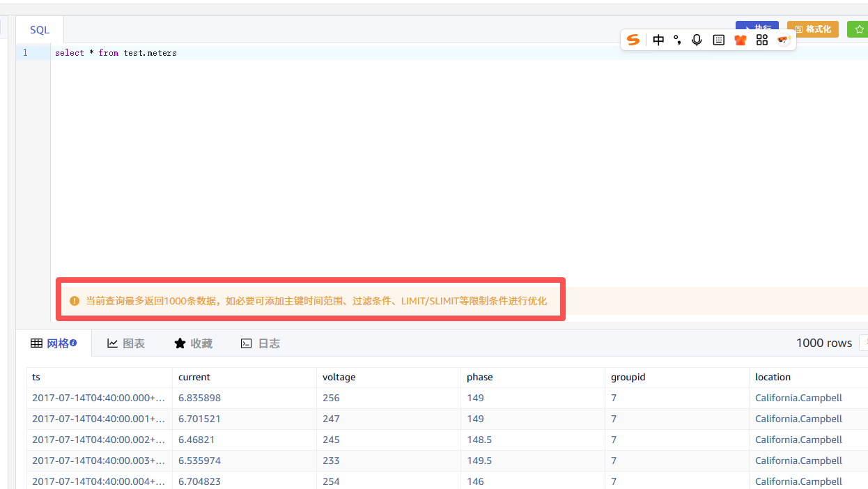Click the voltage column header
This screenshot has width=868, height=489.
pyautogui.click(x=339, y=377)
